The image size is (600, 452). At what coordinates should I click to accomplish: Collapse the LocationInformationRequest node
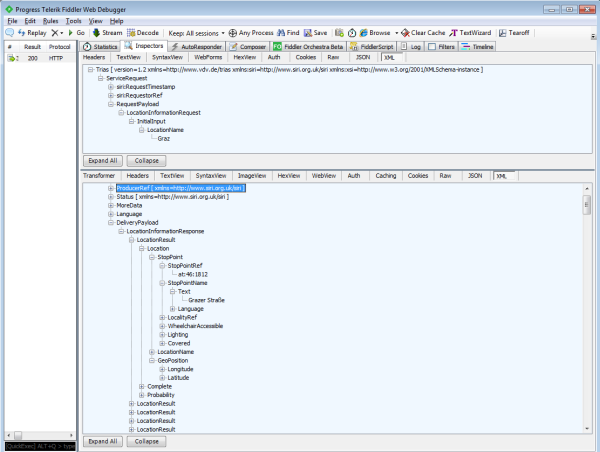pos(121,113)
